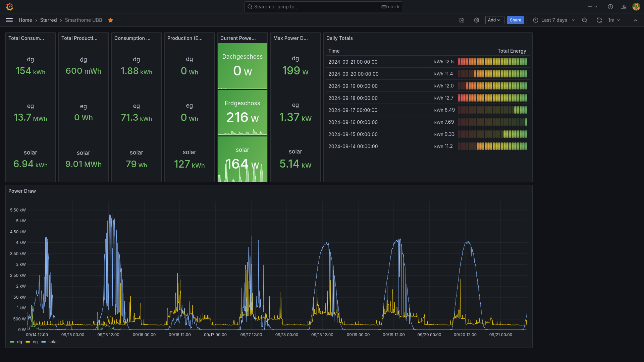This screenshot has width=644, height=362.
Task: Open the help question mark icon
Action: point(610,7)
